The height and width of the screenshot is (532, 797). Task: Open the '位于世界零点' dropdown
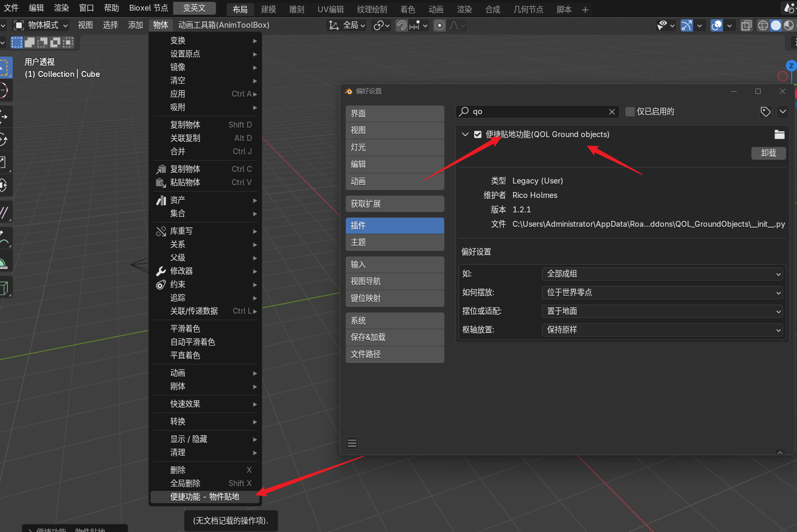[662, 292]
